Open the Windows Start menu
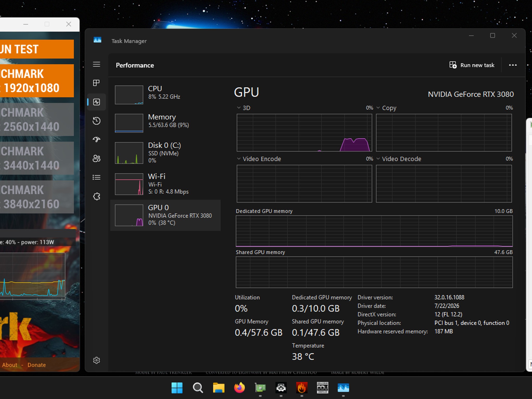Screen dimensions: 532x399 (177, 388)
